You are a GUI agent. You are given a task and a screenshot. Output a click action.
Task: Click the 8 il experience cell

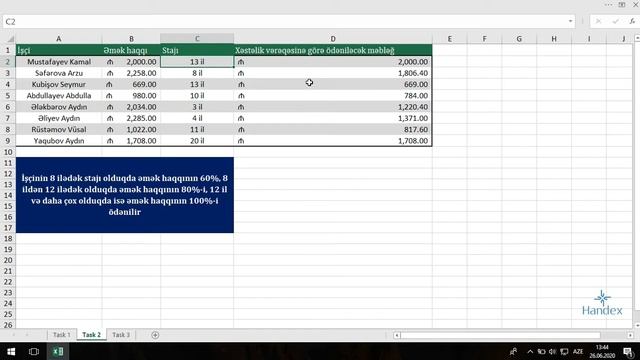point(197,73)
